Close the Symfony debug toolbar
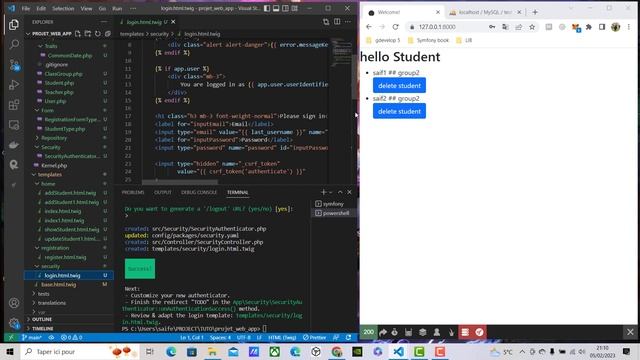Screen dimensions: 640x360 [x=630, y=332]
